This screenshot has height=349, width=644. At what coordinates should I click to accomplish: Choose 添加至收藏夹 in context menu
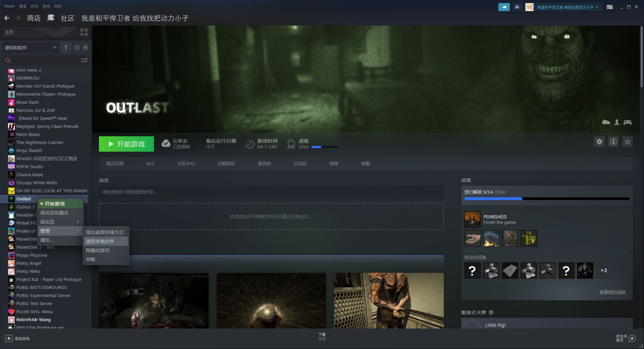60,213
